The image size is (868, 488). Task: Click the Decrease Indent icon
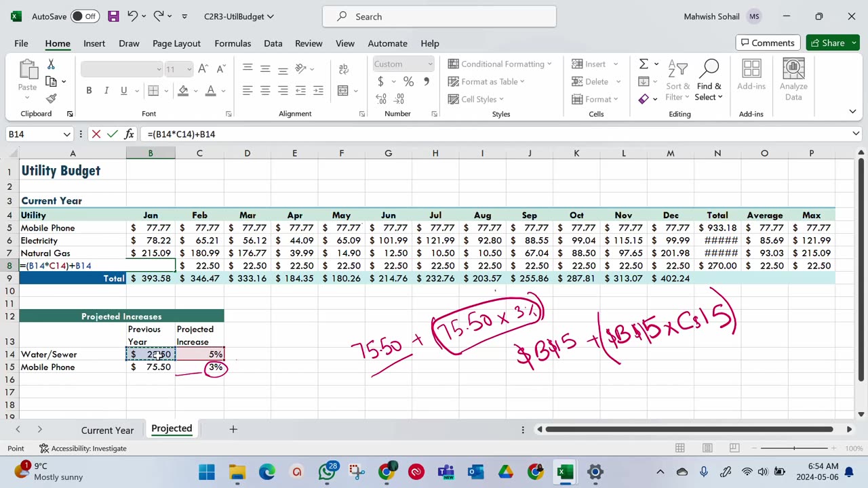click(300, 90)
